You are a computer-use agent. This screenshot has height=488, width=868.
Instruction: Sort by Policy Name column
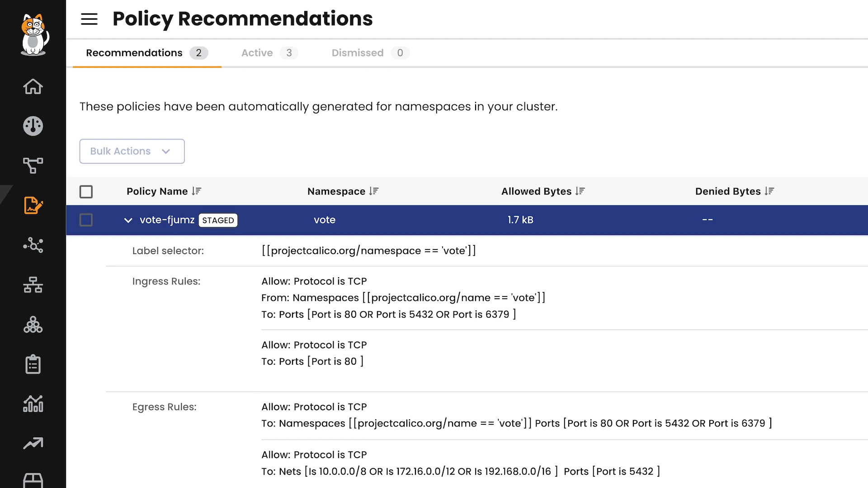point(196,192)
